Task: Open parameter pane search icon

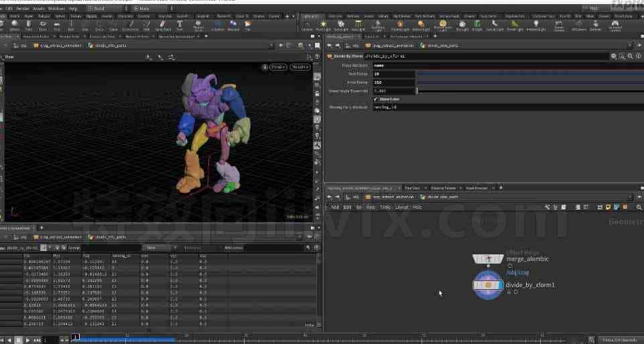Action: [630, 56]
